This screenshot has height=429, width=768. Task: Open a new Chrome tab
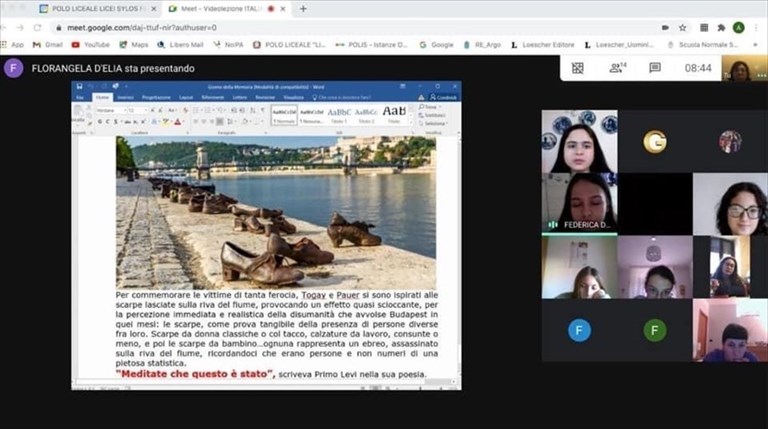coord(303,9)
